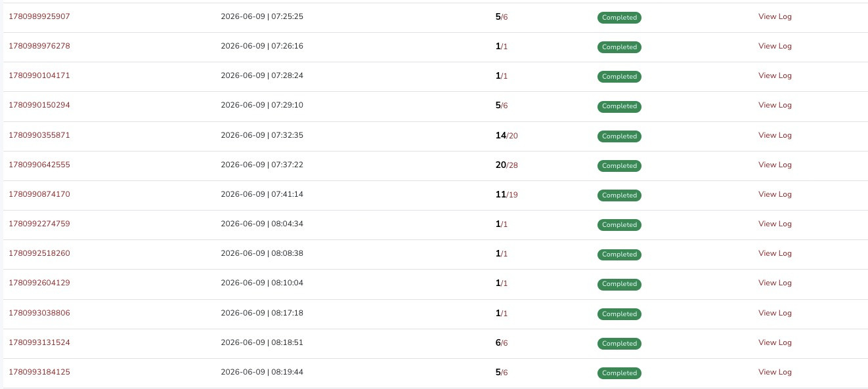Image resolution: width=868 pixels, height=389 pixels.
Task: View Log for job 1780990874170
Action: 775,194
